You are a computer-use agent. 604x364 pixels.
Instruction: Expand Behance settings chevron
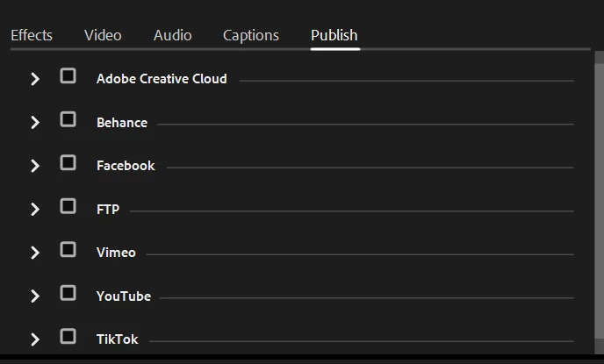click(x=35, y=123)
